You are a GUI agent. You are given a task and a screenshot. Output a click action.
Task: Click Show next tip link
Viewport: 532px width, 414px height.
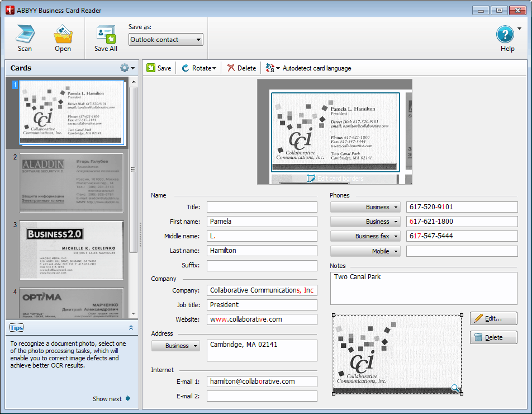(111, 399)
